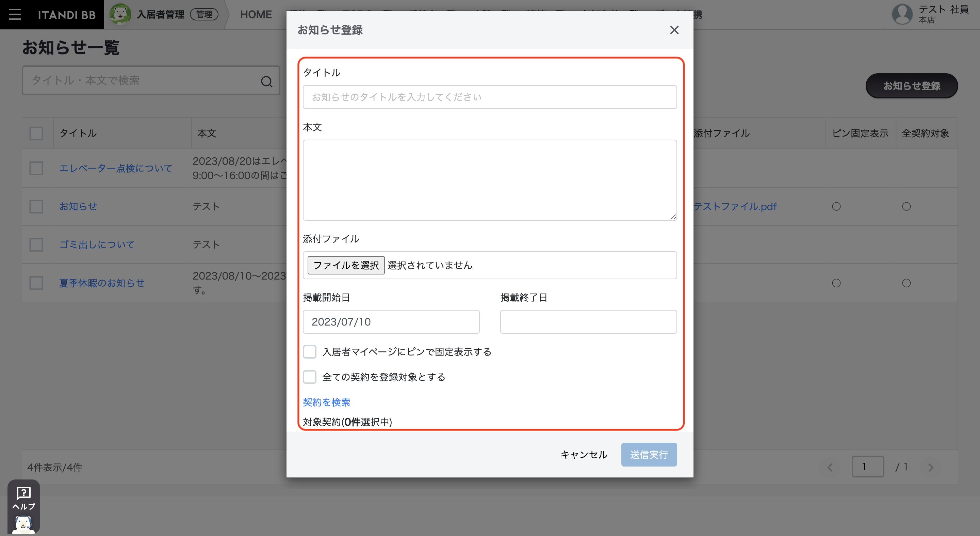Open the エレベーター点検について link
This screenshot has height=536, width=980.
click(116, 168)
